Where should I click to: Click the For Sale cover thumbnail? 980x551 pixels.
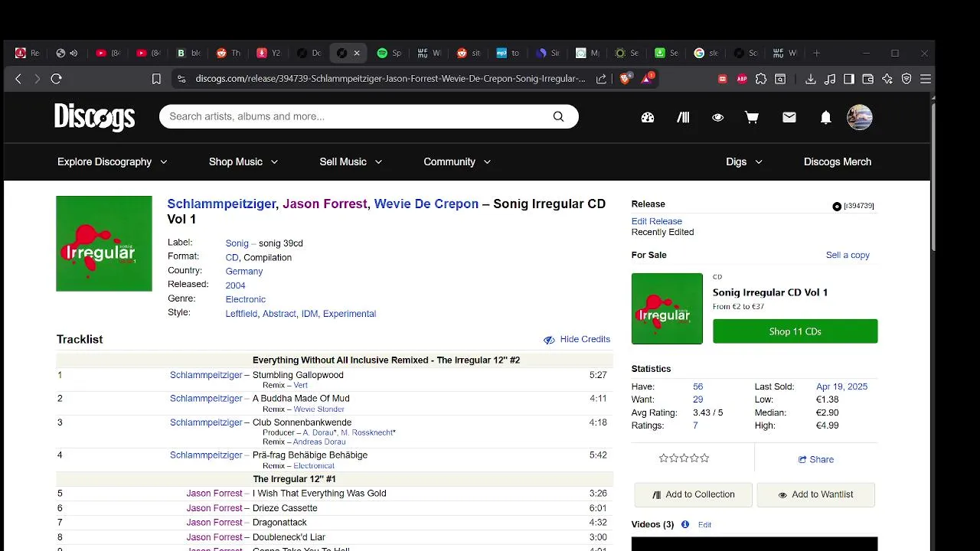[667, 308]
